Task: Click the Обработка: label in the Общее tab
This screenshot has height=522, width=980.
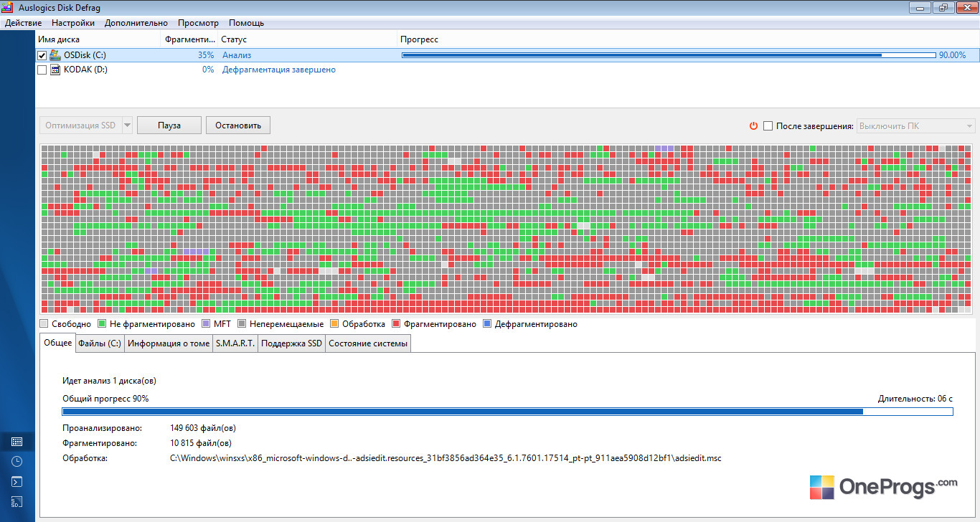Action: point(85,457)
